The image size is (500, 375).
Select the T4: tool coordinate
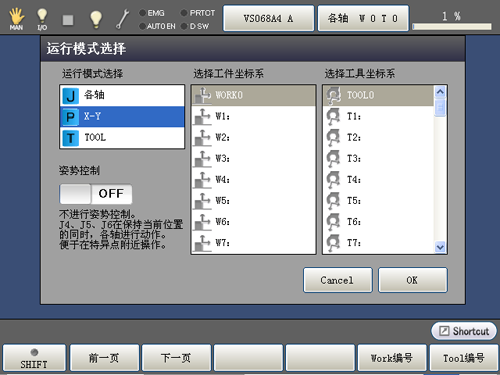(378, 180)
